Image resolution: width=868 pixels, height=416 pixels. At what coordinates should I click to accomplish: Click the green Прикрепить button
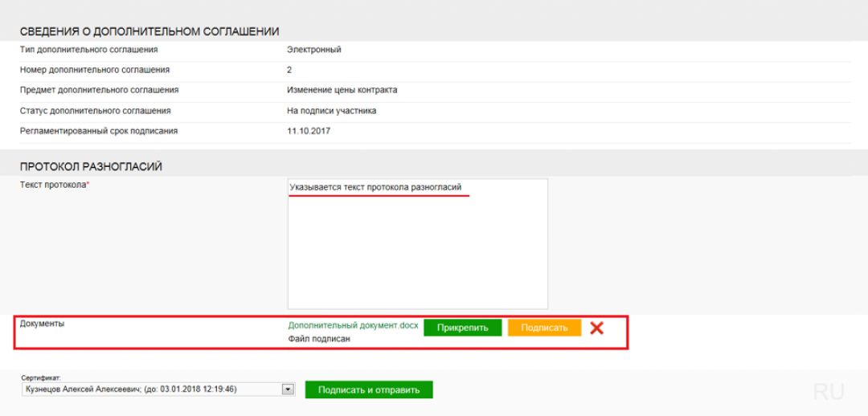[462, 328]
